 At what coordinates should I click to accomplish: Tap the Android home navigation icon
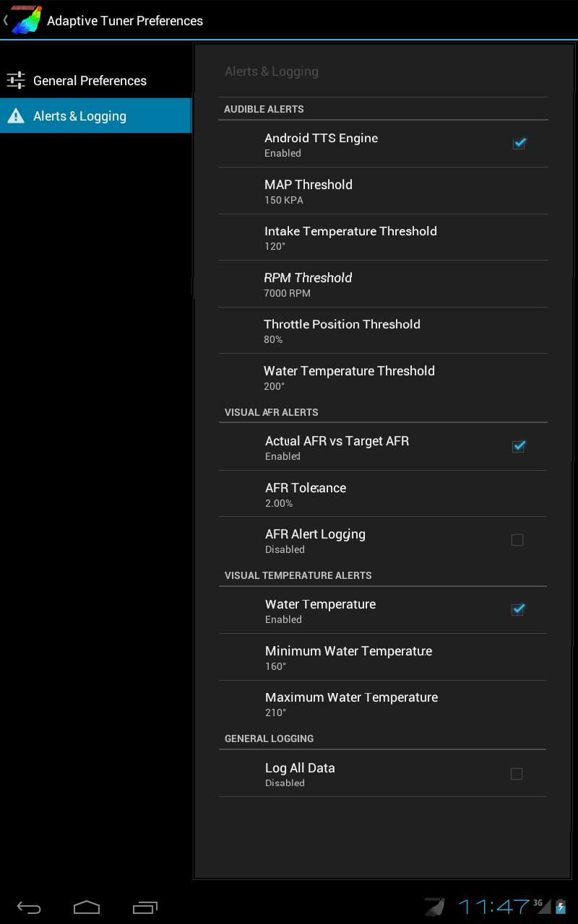pos(87,907)
